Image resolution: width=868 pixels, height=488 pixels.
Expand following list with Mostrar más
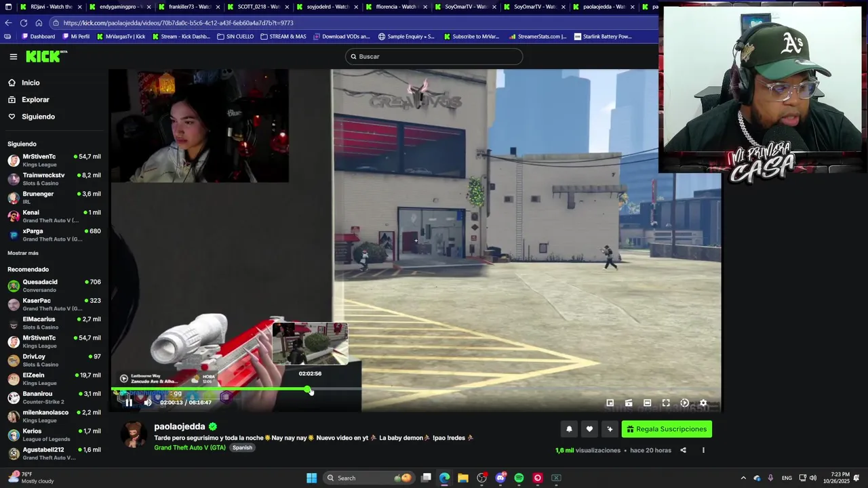23,253
